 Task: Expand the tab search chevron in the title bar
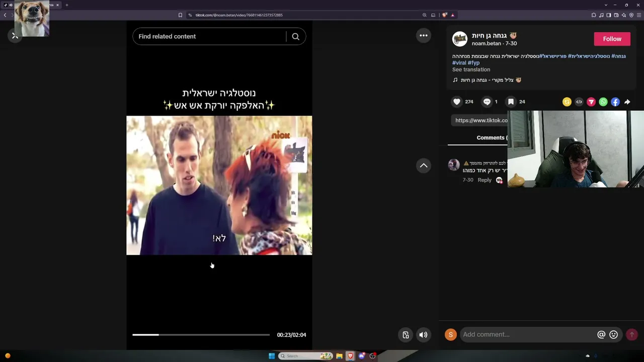tap(606, 5)
